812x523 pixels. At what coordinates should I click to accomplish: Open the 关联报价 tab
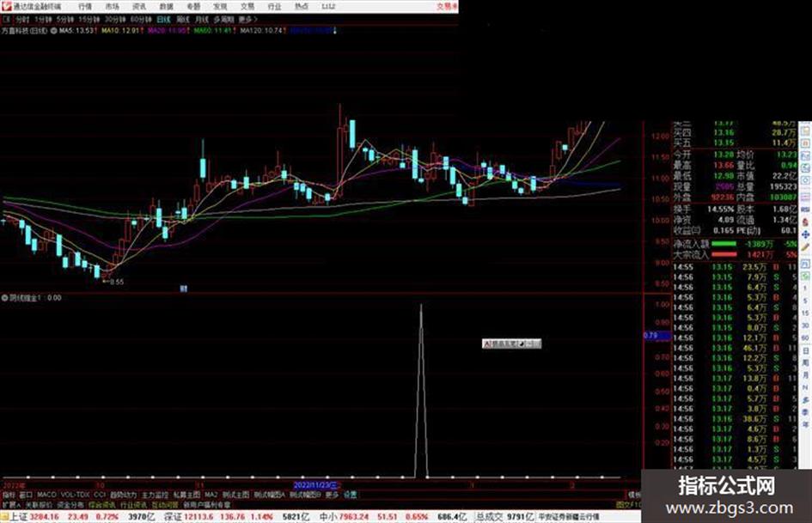tap(39, 504)
